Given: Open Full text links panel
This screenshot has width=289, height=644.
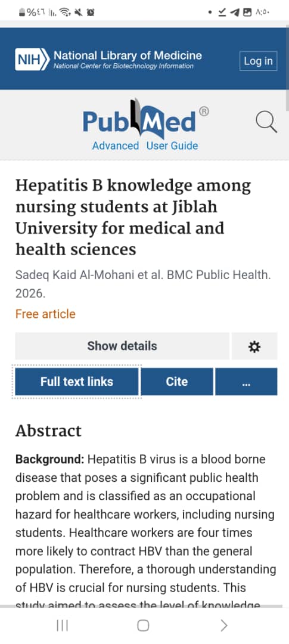Looking at the screenshot, I should pyautogui.click(x=77, y=382).
